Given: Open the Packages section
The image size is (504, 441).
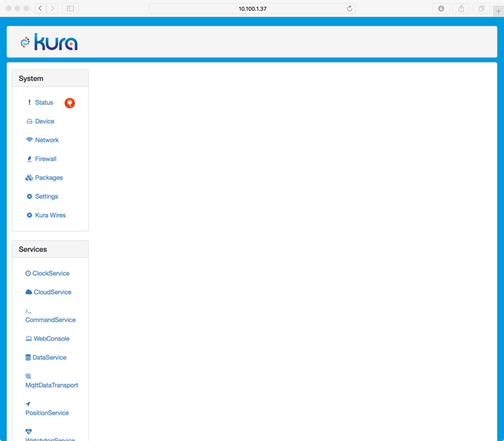Looking at the screenshot, I should tap(49, 177).
